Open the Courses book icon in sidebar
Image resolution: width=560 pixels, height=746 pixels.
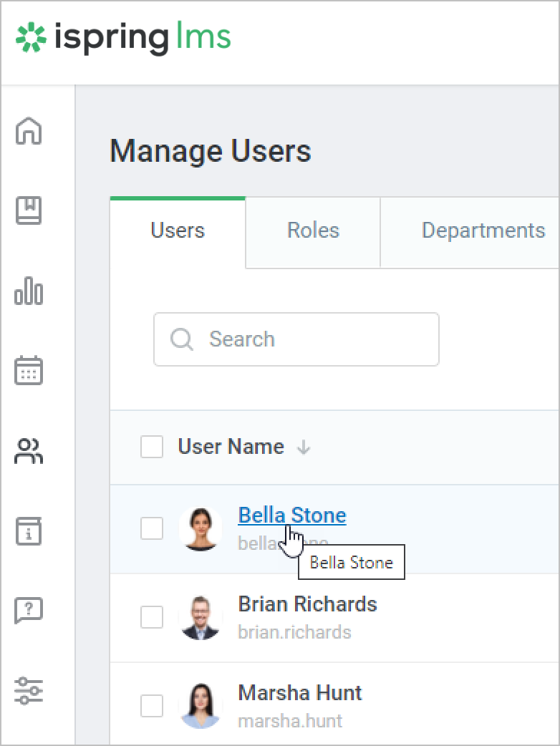coord(29,211)
